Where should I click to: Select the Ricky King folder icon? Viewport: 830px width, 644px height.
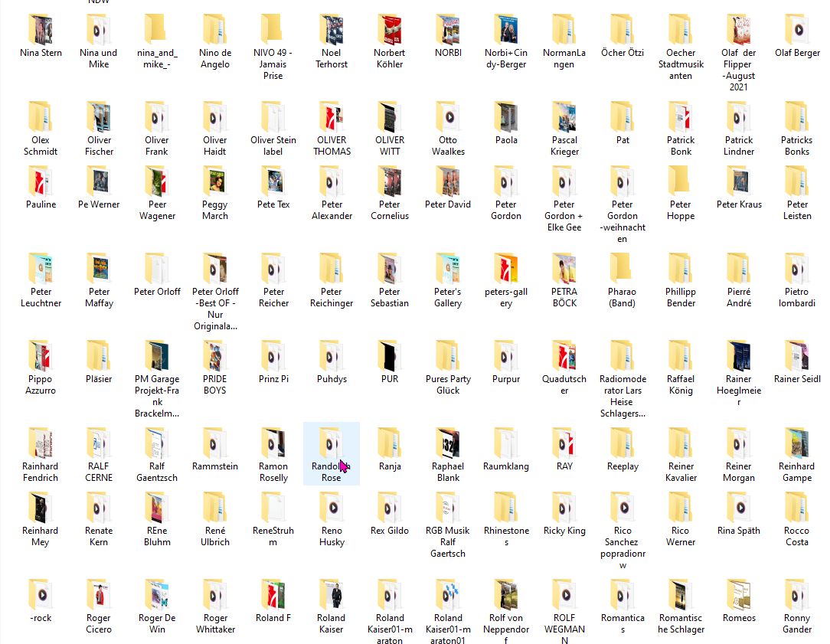(564, 508)
